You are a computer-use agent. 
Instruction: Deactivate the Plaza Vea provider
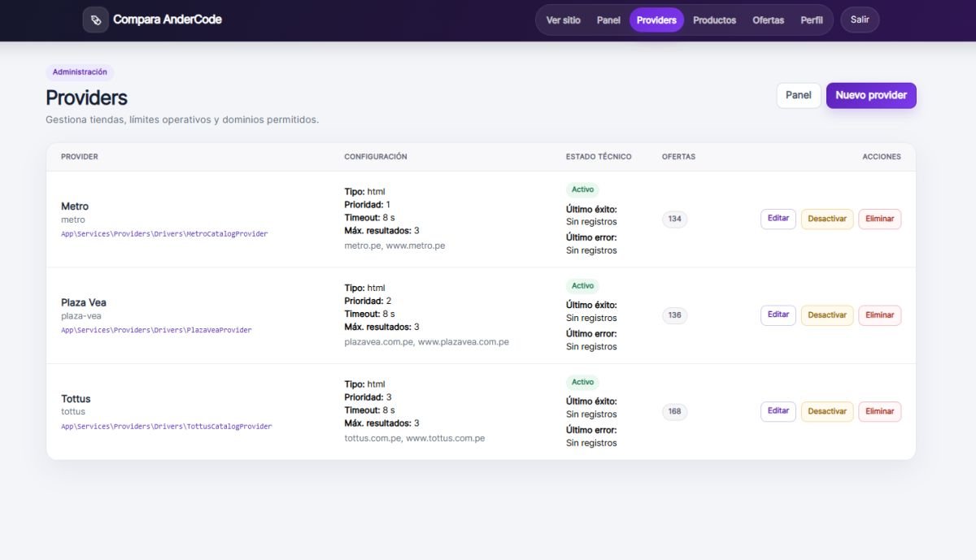point(827,315)
